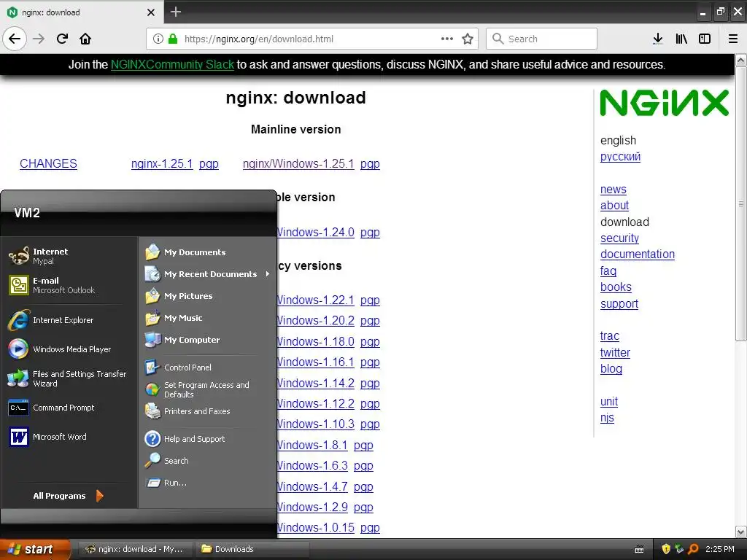Bookmark this page with the star icon

coord(468,39)
